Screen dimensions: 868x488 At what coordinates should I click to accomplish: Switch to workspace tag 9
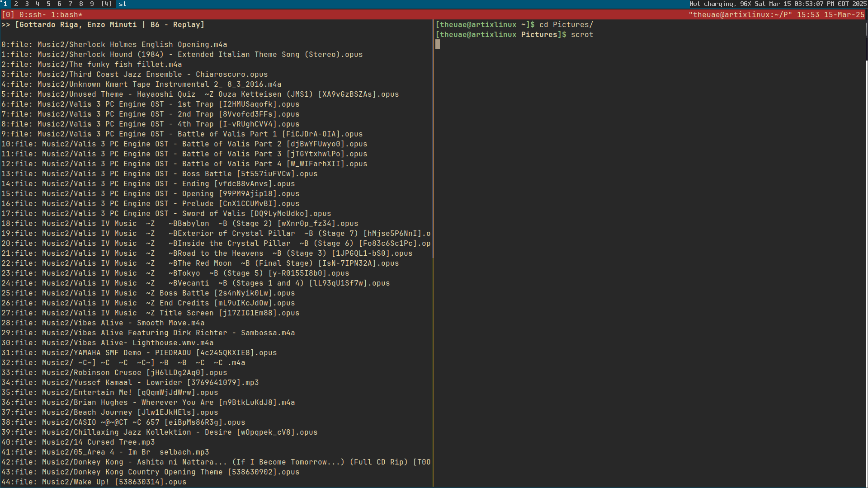[92, 4]
